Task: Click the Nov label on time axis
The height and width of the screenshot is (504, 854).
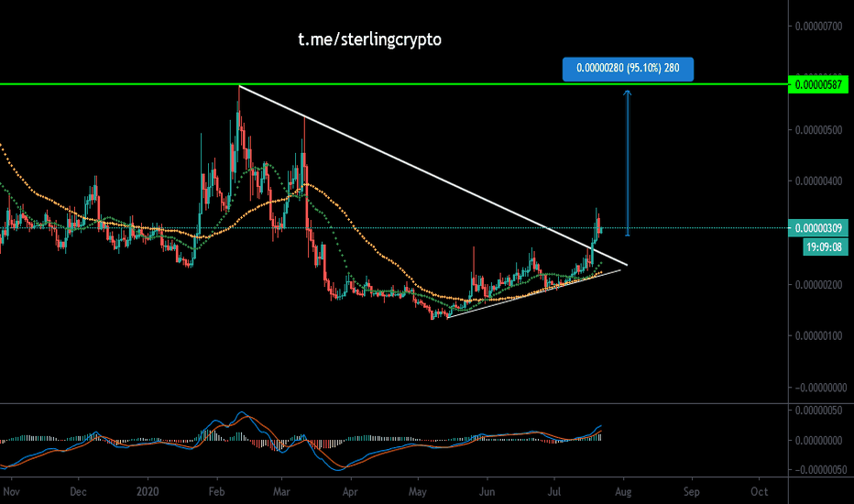Action: (x=11, y=491)
